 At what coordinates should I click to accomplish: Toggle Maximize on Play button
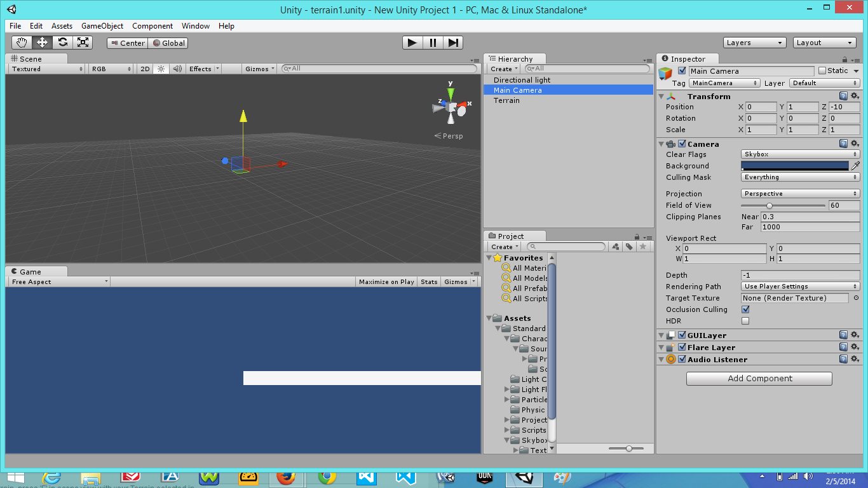point(386,281)
